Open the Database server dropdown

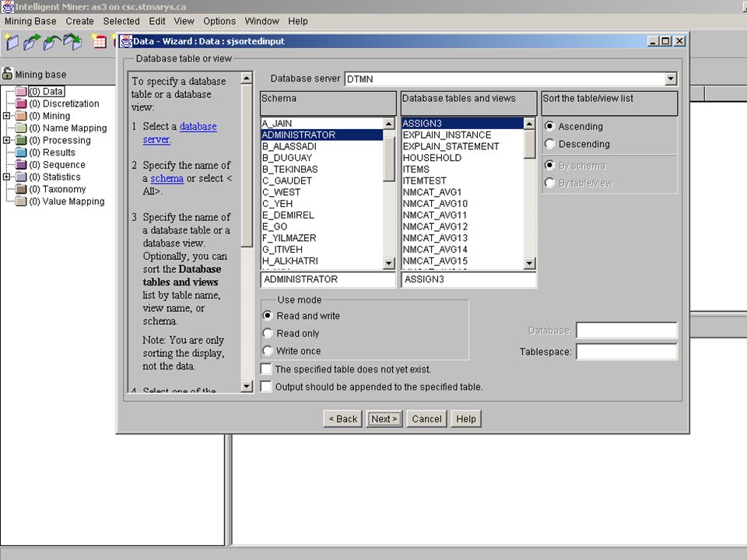pos(670,79)
